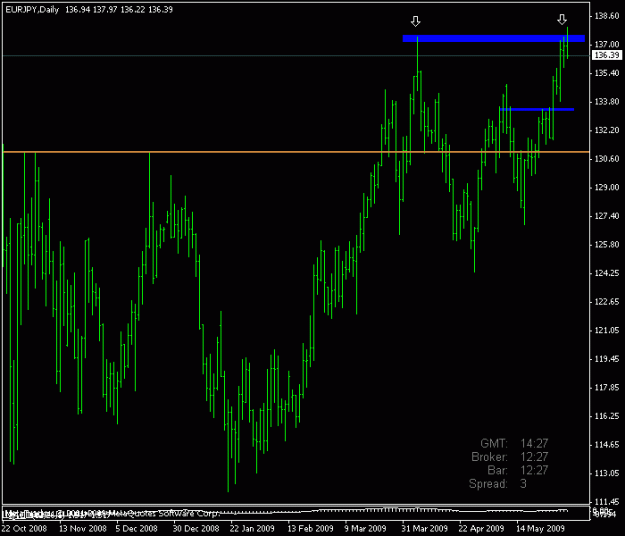This screenshot has height=536, width=625.
Task: Click the 14 May 2009 date label
Action: [540, 529]
